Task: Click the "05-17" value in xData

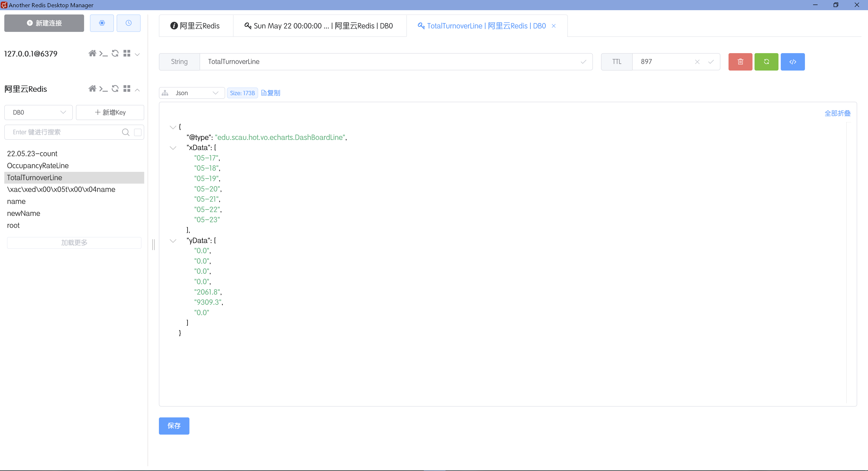Action: [206, 158]
